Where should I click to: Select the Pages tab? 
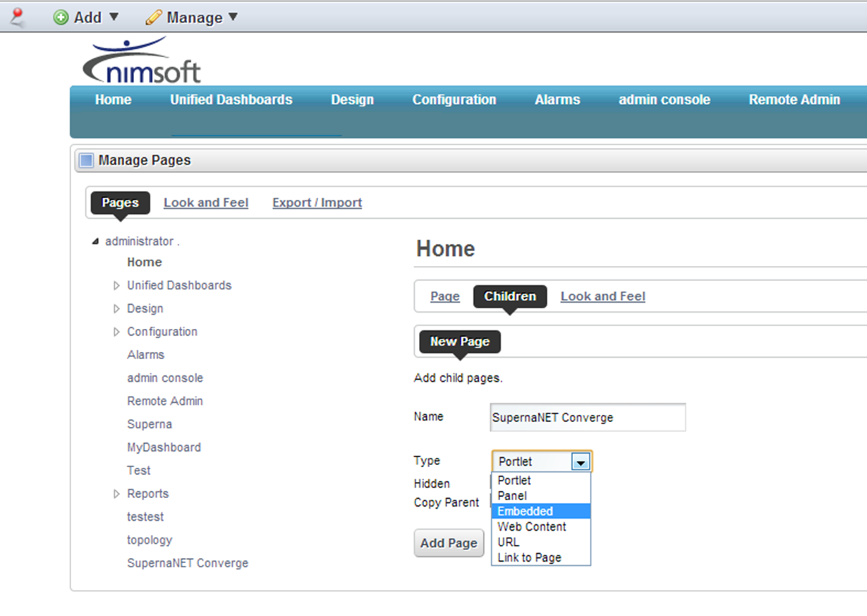click(120, 203)
